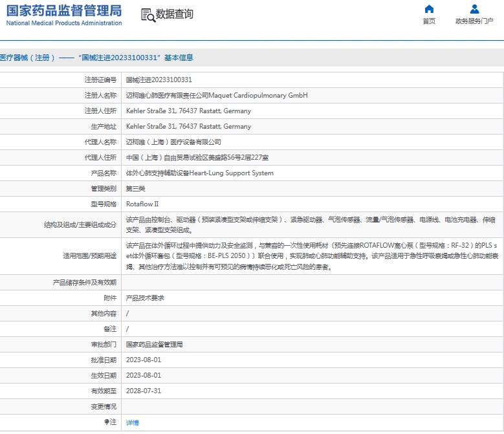This screenshot has height=434, width=504.
Task: Click the 备注 row label
Action: pos(110,329)
